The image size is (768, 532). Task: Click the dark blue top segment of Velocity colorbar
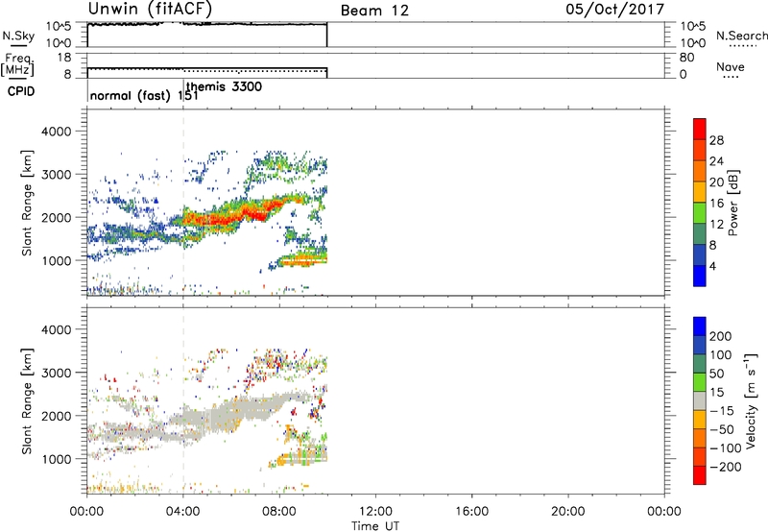(x=700, y=326)
